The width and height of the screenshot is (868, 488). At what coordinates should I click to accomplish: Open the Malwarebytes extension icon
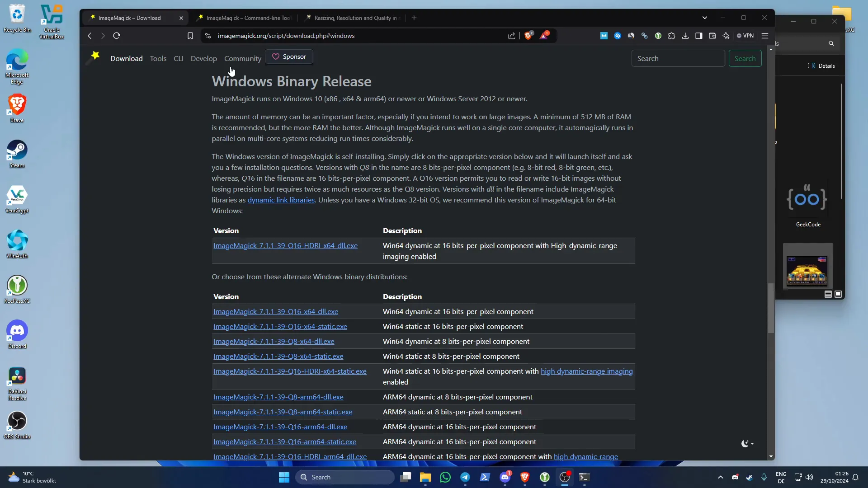(x=604, y=36)
